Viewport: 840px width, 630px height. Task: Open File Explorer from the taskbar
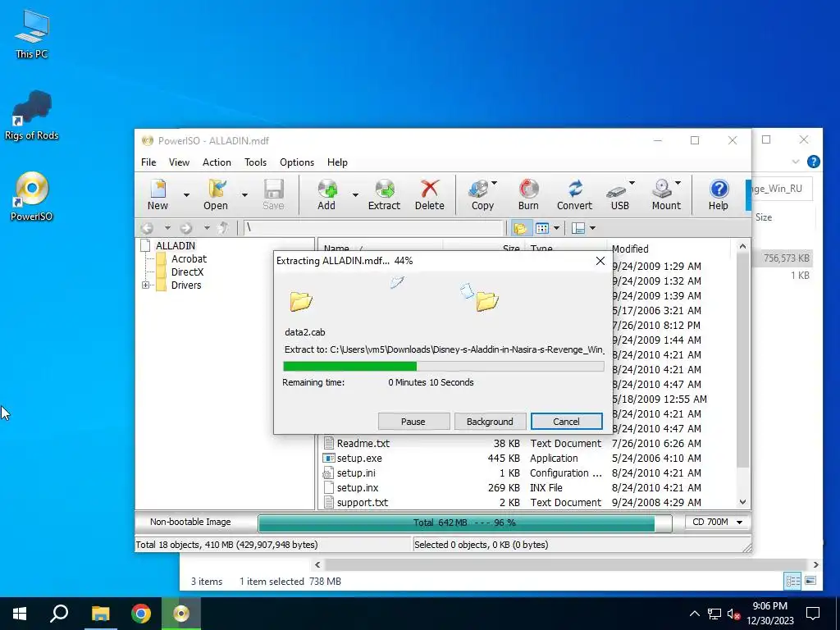coord(100,614)
